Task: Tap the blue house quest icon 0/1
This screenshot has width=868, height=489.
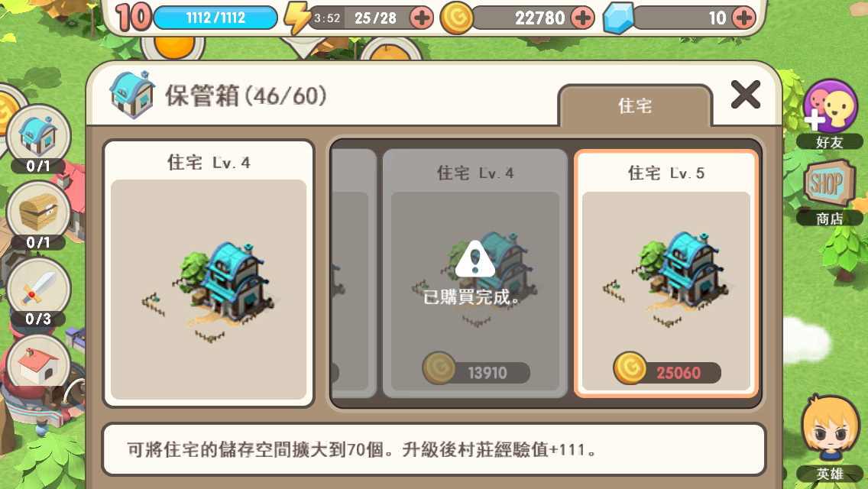Action: pyautogui.click(x=38, y=139)
